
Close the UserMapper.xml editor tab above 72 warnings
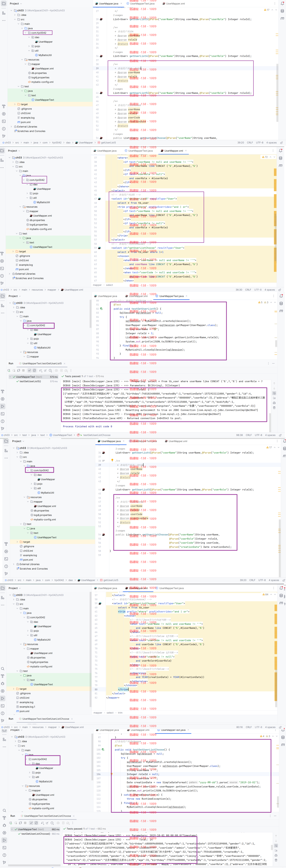pyautogui.click(x=186, y=151)
